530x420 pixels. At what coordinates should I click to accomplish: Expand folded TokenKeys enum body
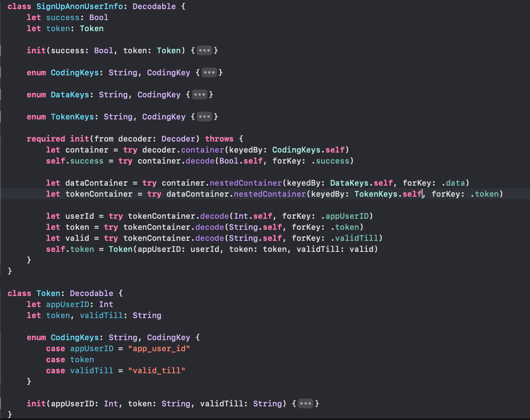(x=204, y=117)
